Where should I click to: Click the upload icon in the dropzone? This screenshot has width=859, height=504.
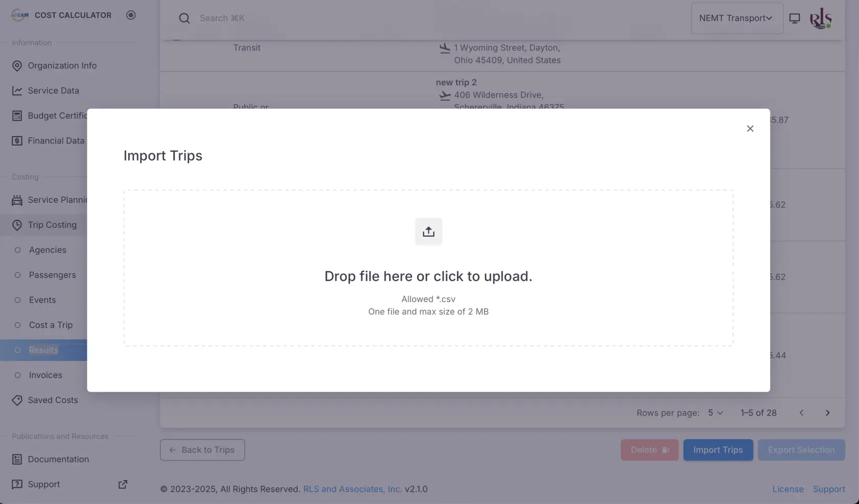(x=428, y=231)
